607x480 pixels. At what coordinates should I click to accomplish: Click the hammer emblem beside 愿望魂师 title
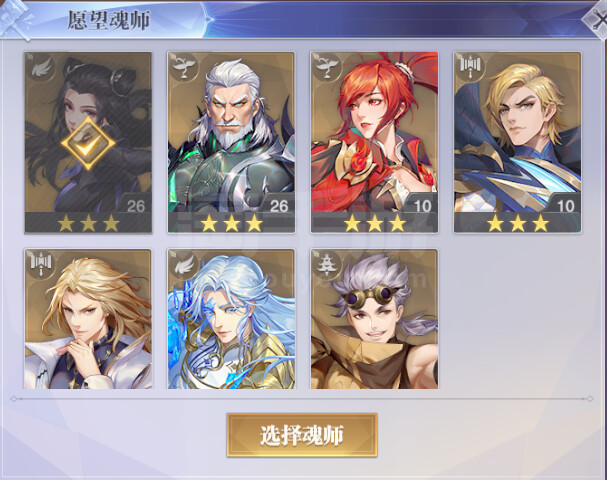(x=15, y=19)
